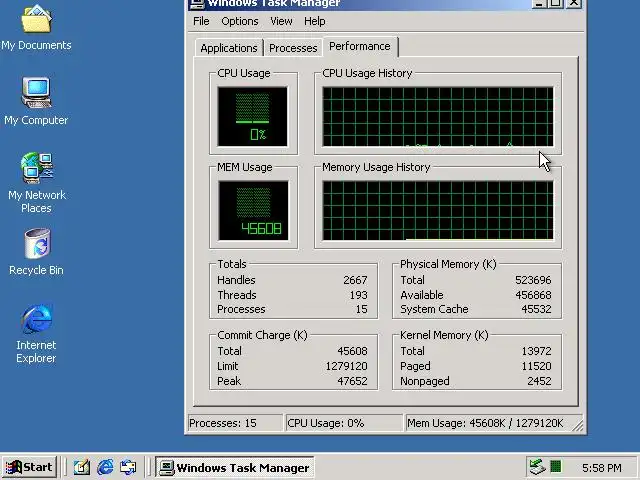Image resolution: width=640 pixels, height=480 pixels.
Task: Click the Memory Usage History graph
Action: pyautogui.click(x=438, y=211)
